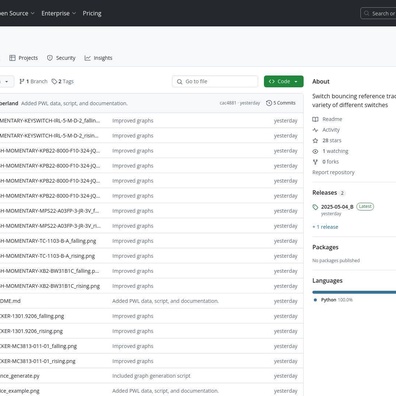Open file MOMENTARY-TC-1103-B-A_falling.png

click(48, 241)
